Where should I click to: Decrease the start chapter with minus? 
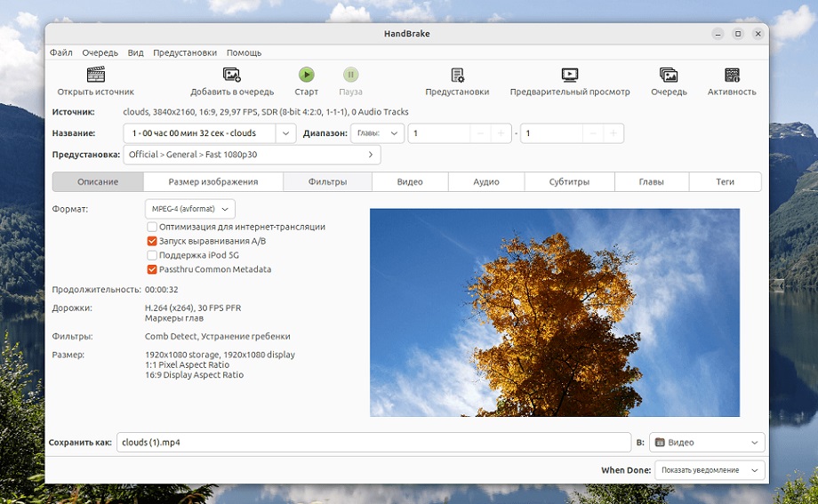pyautogui.click(x=480, y=133)
